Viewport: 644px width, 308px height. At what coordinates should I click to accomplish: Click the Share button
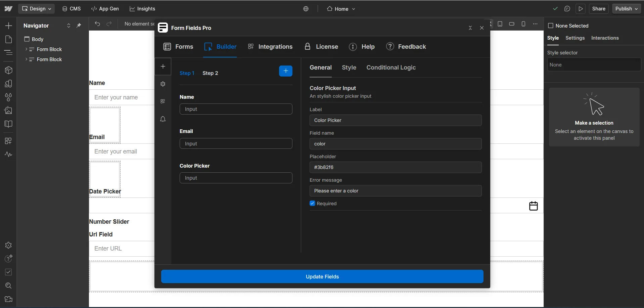(x=599, y=9)
